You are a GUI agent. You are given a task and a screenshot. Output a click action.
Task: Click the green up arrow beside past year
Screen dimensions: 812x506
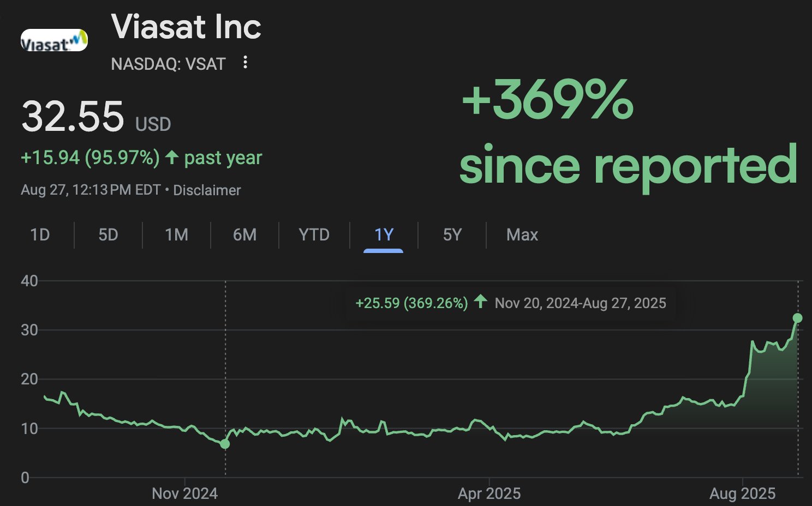pos(172,158)
